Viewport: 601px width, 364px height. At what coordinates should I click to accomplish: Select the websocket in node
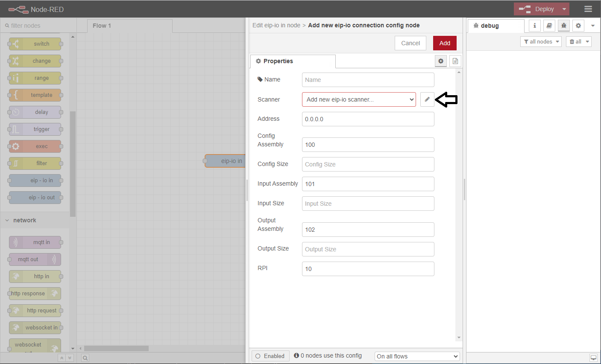point(35,328)
